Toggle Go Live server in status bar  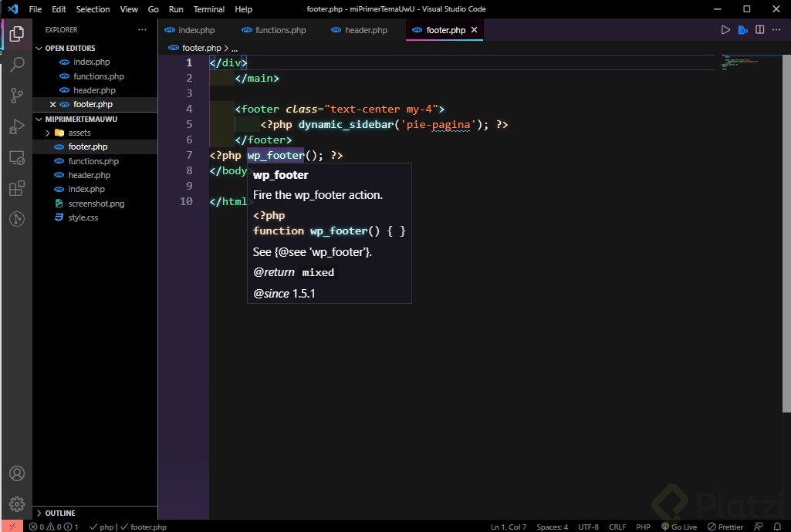[x=678, y=527]
